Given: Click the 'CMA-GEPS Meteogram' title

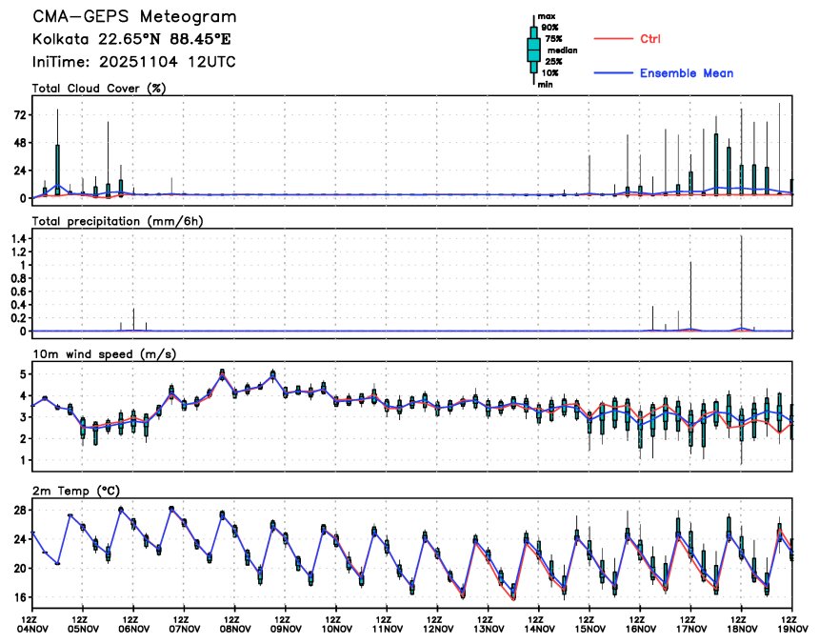Looking at the screenshot, I should click(135, 17).
